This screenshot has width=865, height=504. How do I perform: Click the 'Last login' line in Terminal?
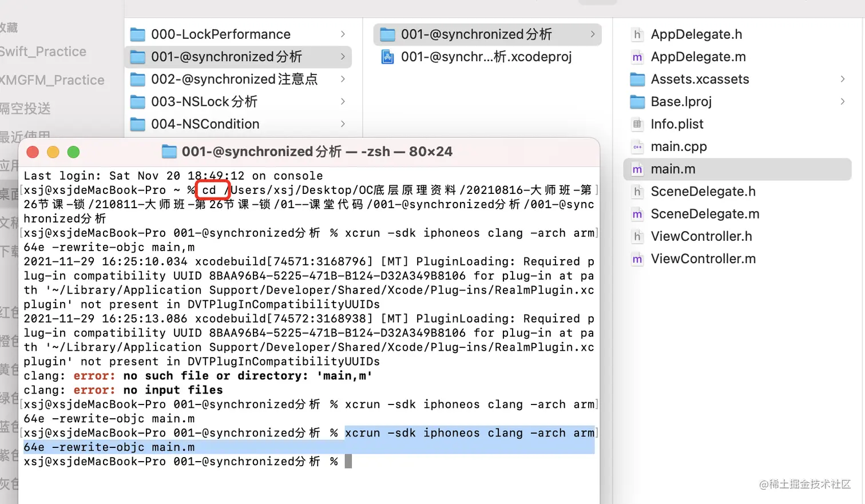[173, 176]
